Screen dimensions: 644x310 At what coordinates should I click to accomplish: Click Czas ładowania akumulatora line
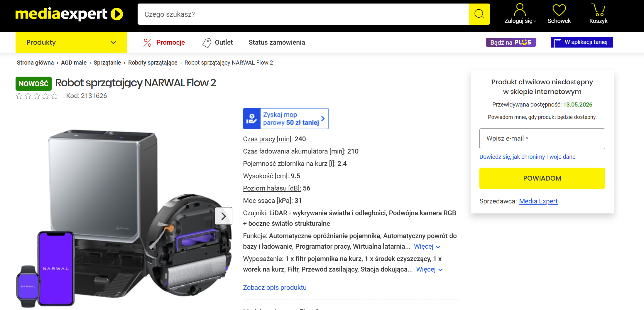coord(301,151)
